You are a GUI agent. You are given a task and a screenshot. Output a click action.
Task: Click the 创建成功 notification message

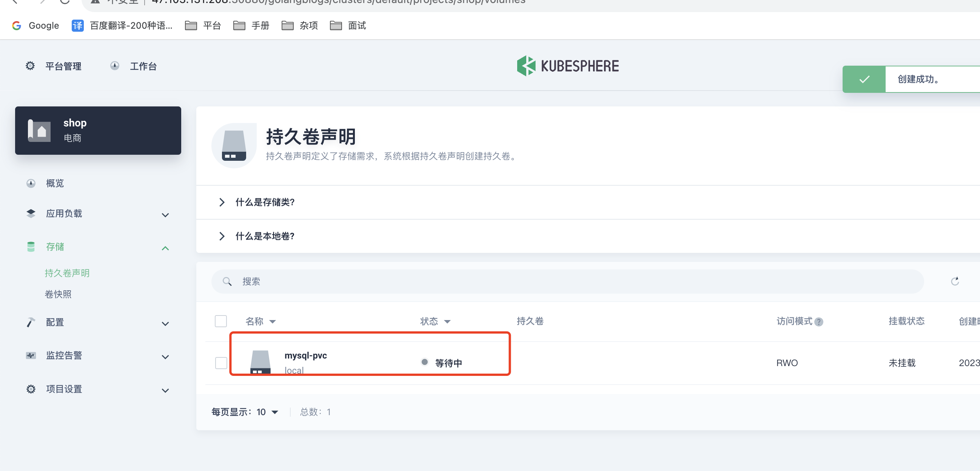click(918, 79)
